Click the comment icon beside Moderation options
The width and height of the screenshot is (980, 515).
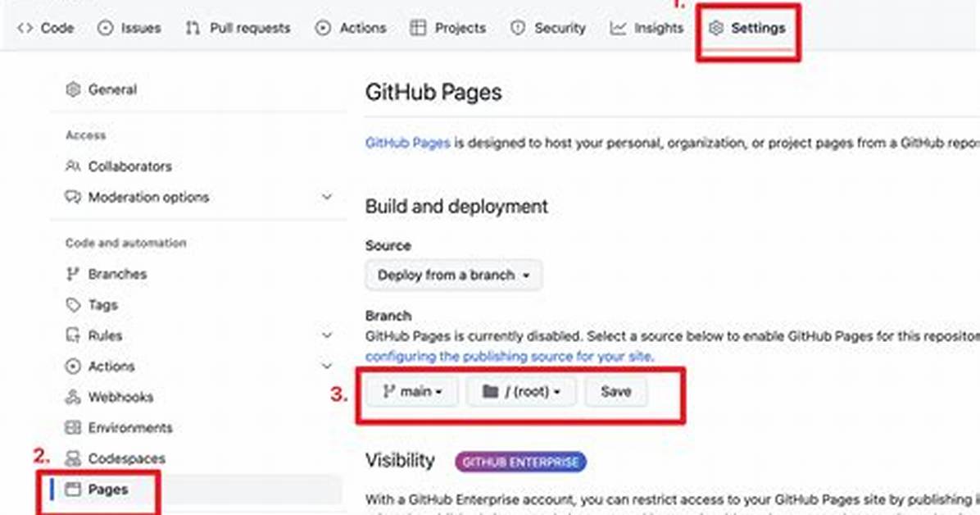coord(73,197)
